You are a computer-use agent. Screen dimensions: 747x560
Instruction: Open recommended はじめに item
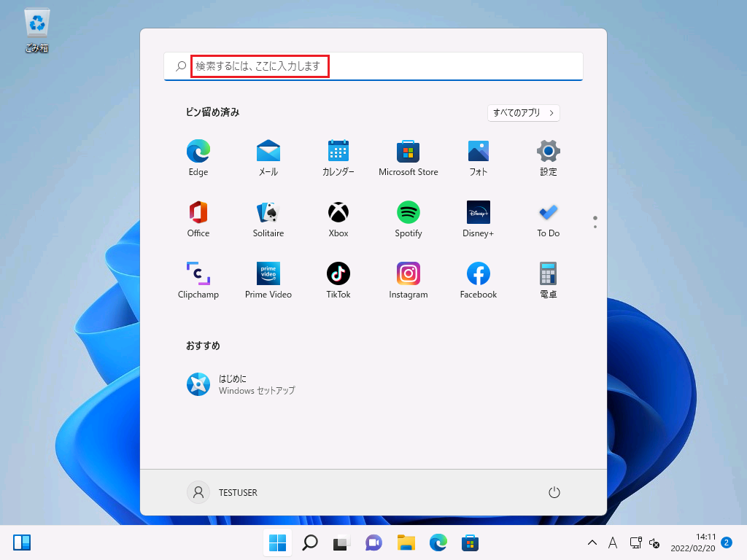[241, 384]
